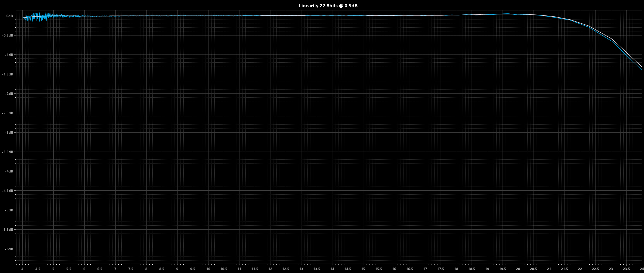Click the "-4dB" y-axis label
Viewport: 644px width, 273px height.
click(x=9, y=171)
